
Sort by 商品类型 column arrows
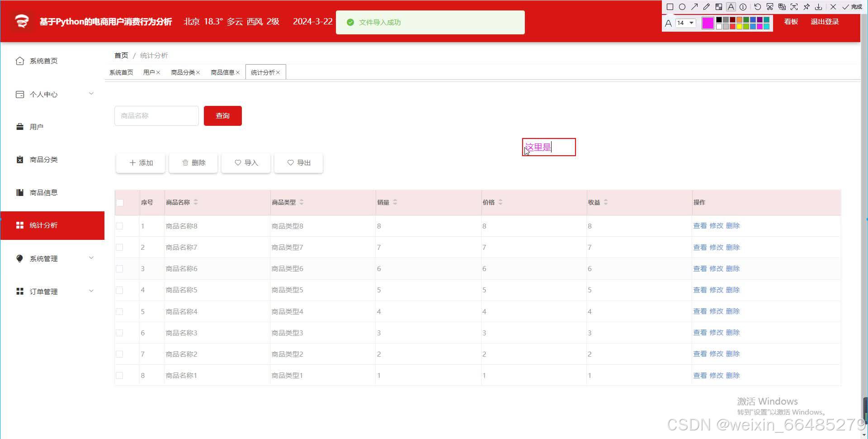point(302,202)
